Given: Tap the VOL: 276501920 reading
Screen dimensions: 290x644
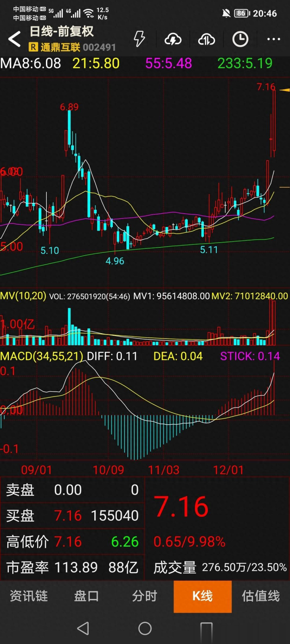Looking at the screenshot, I should 89,296.
